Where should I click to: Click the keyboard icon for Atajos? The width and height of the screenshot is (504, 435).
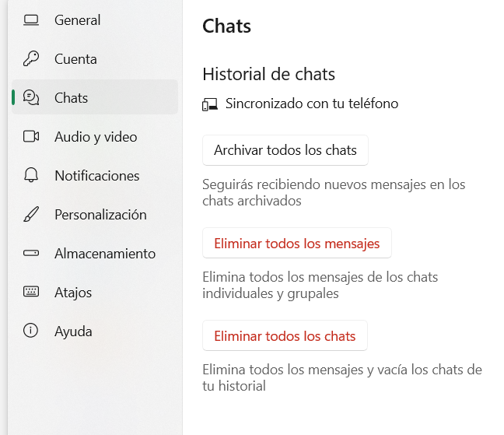pos(31,293)
